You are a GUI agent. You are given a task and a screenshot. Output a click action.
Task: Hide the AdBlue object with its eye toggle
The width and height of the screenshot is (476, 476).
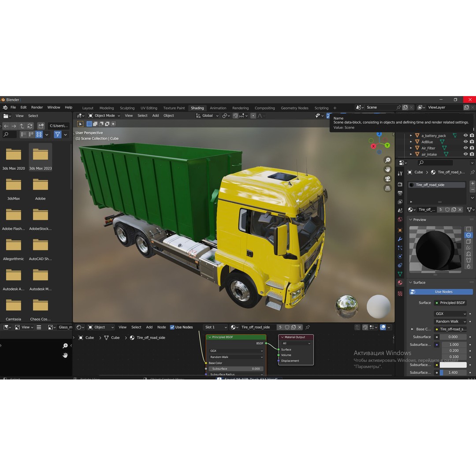click(465, 142)
